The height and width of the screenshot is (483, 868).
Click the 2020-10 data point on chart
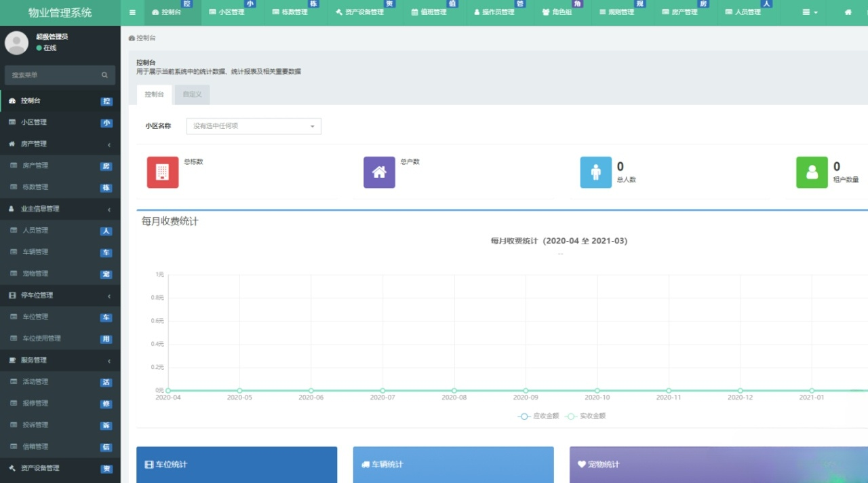pos(597,391)
